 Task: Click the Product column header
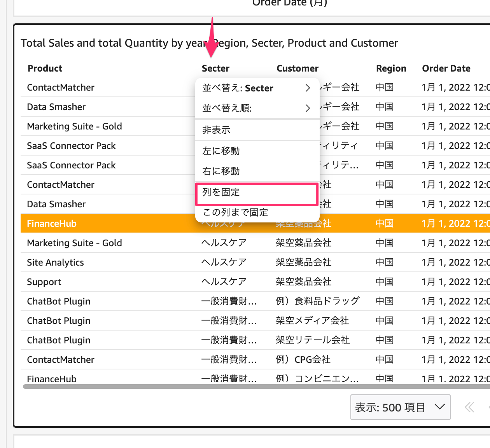[x=45, y=68]
